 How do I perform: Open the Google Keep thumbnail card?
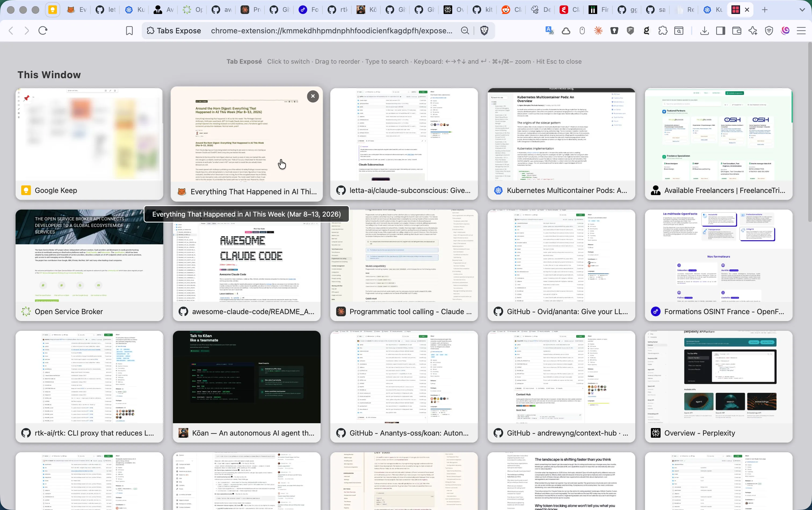click(89, 144)
